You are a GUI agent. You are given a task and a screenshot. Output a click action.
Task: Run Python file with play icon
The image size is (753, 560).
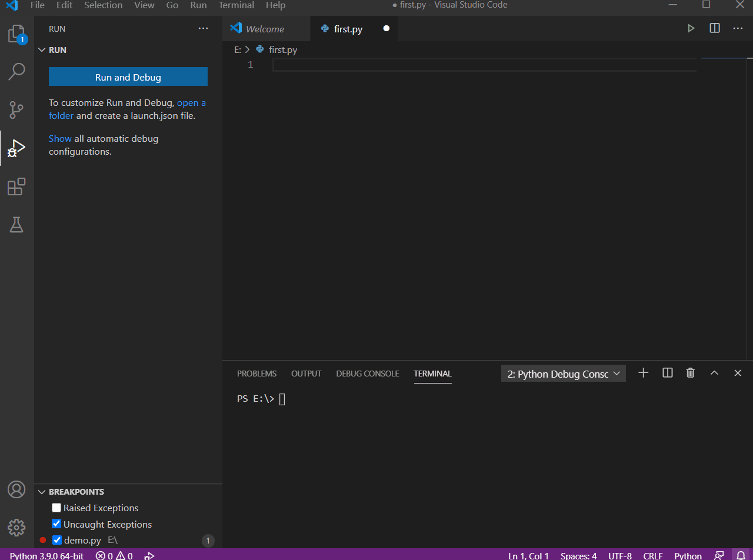coord(691,28)
